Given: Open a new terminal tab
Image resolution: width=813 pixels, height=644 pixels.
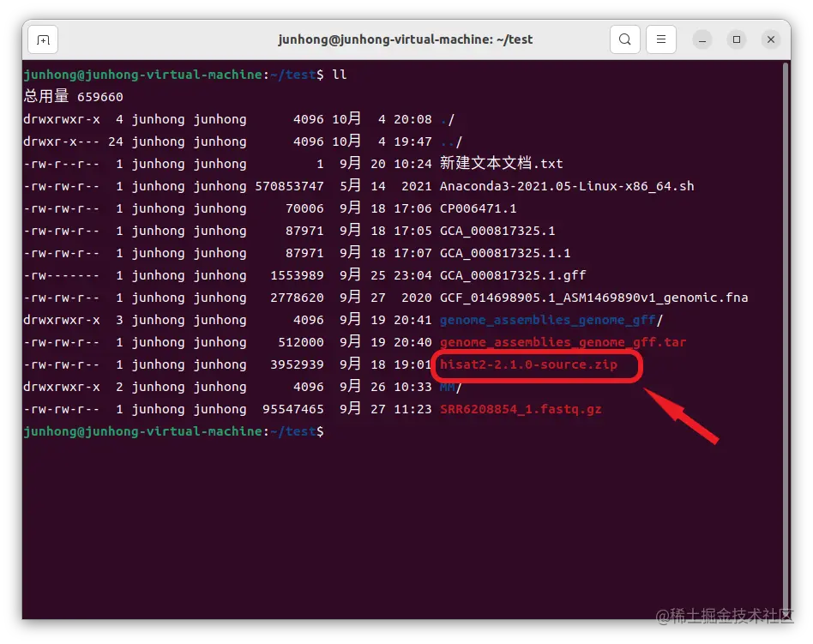Looking at the screenshot, I should pyautogui.click(x=43, y=39).
